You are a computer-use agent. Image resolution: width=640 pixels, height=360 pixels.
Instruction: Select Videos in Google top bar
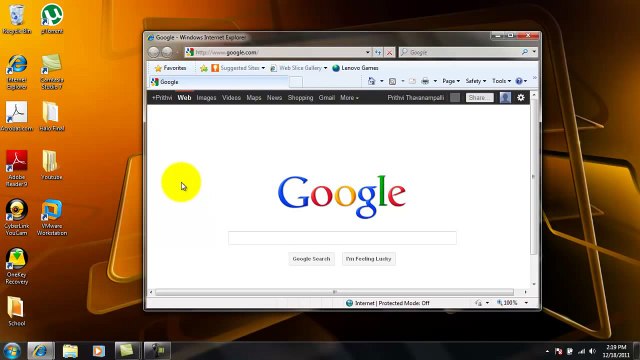point(231,98)
